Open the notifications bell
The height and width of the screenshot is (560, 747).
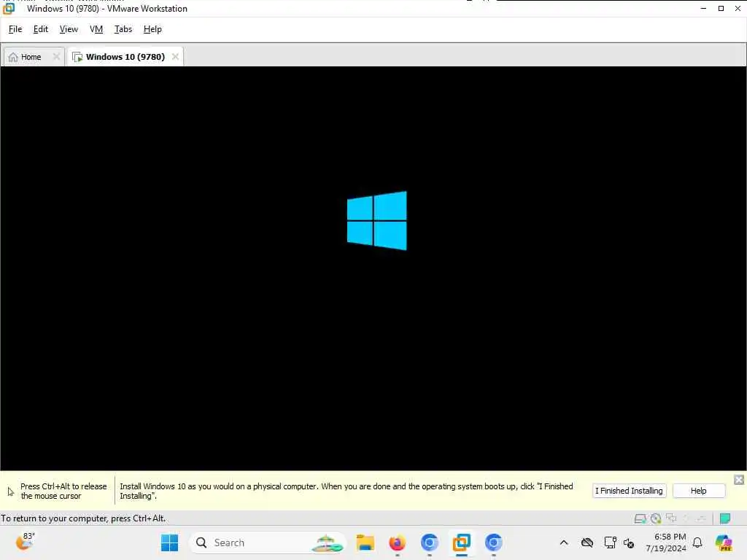[x=697, y=542]
